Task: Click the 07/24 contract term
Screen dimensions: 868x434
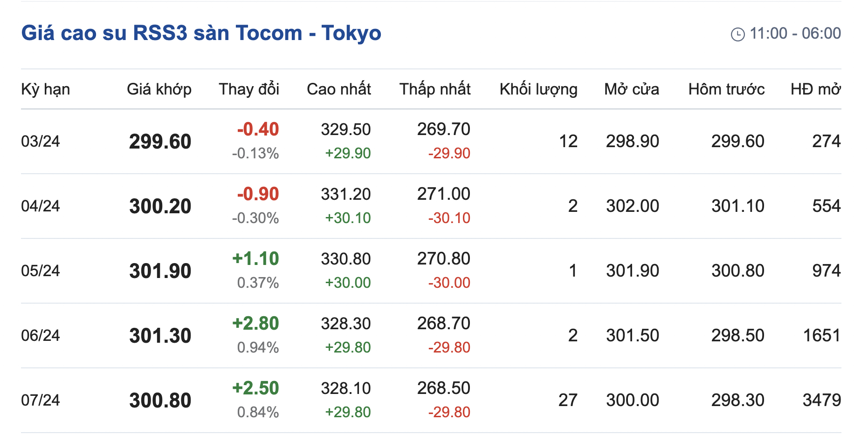Action: coord(41,400)
